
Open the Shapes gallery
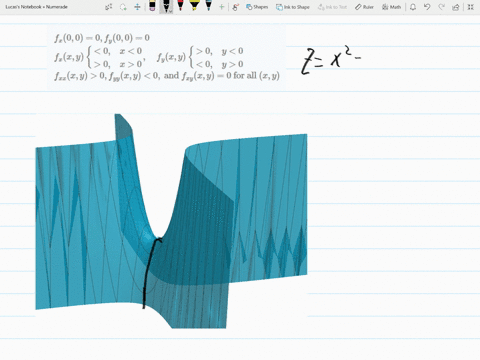point(257,7)
